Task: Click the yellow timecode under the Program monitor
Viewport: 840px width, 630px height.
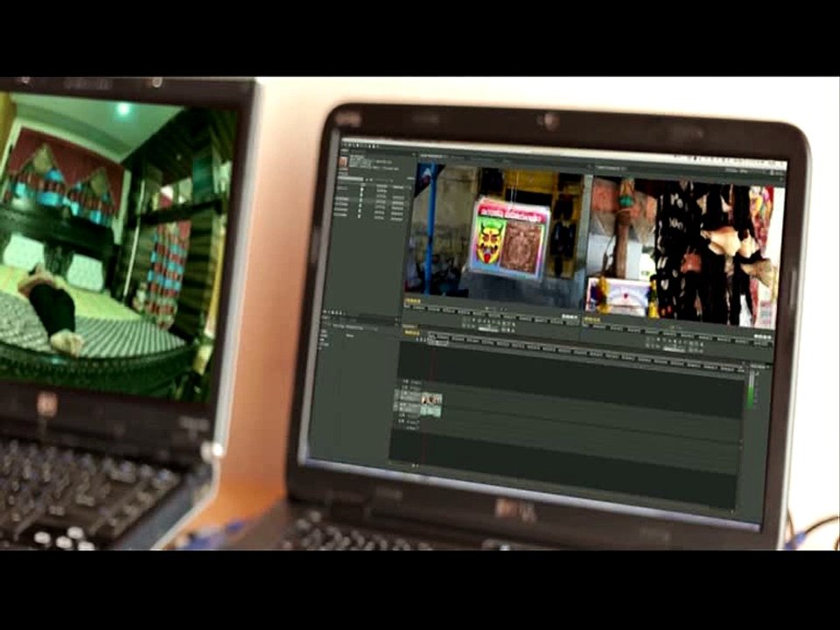Action: coord(591,320)
